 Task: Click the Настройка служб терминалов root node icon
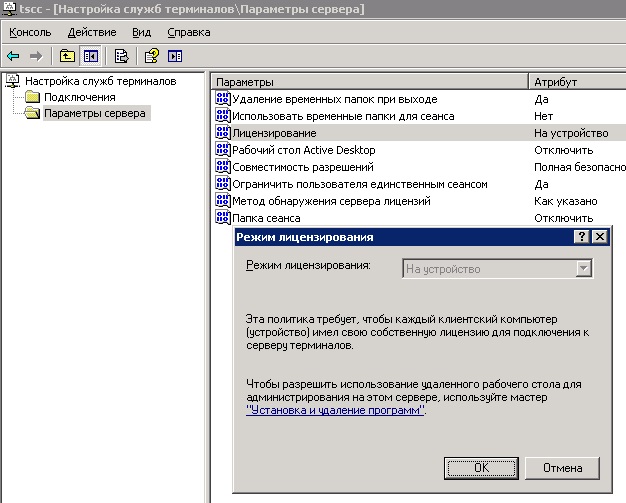coord(13,81)
